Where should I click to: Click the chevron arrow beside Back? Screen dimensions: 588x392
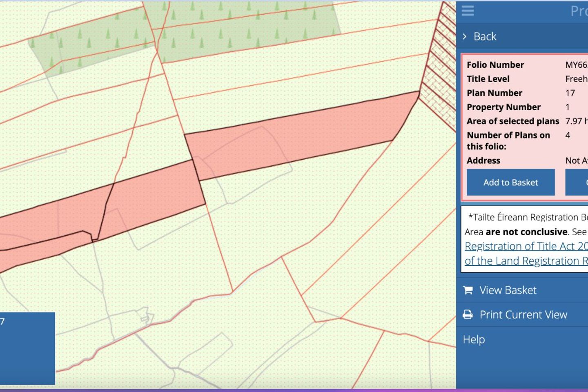[464, 36]
